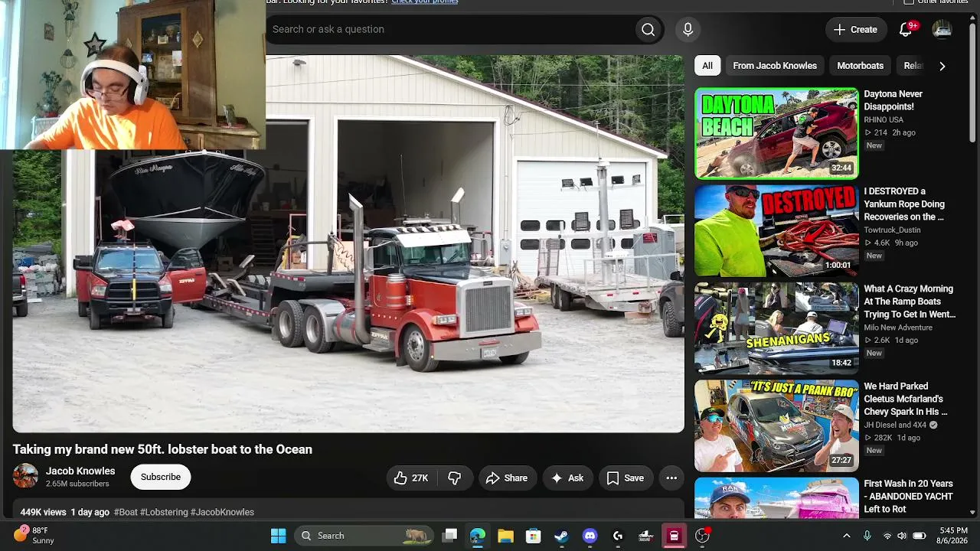Click the #Lobstering hashtag

(x=164, y=512)
